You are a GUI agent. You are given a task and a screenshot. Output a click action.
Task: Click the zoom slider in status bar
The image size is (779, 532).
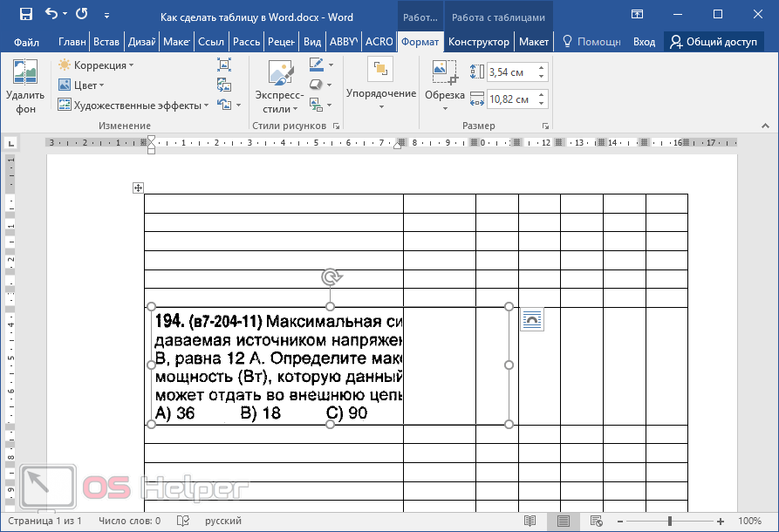[670, 521]
